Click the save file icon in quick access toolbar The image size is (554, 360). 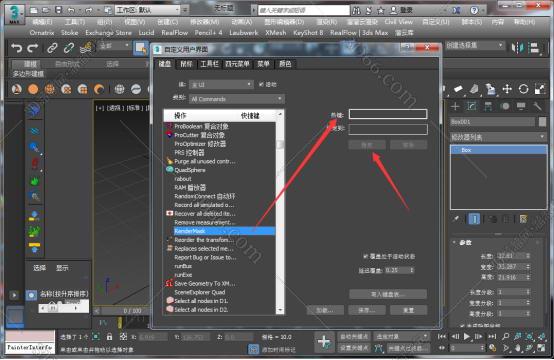click(59, 10)
